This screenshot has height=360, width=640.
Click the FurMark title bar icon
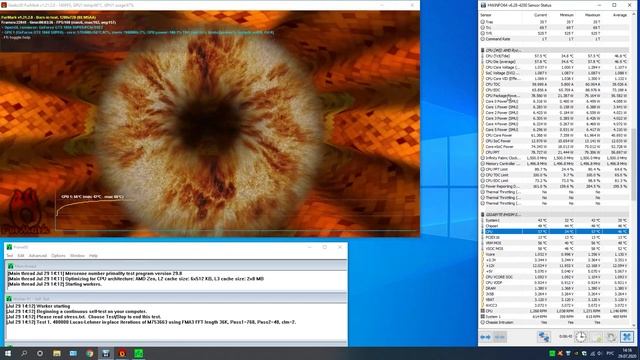click(x=4, y=5)
